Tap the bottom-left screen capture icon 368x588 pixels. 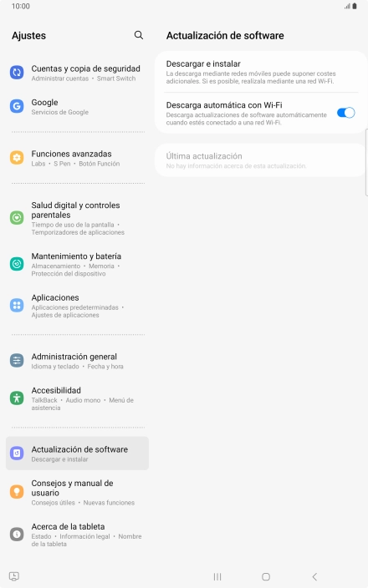(14, 576)
